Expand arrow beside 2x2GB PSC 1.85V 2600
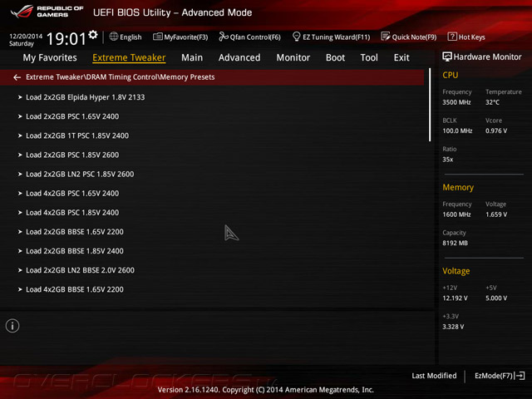Viewport: 532px width, 399px height. (x=20, y=155)
